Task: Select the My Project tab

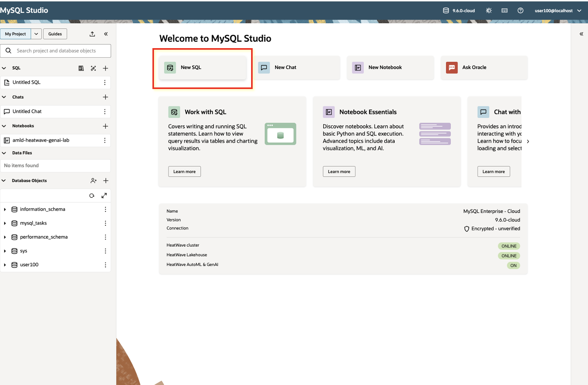Action: 15,34
